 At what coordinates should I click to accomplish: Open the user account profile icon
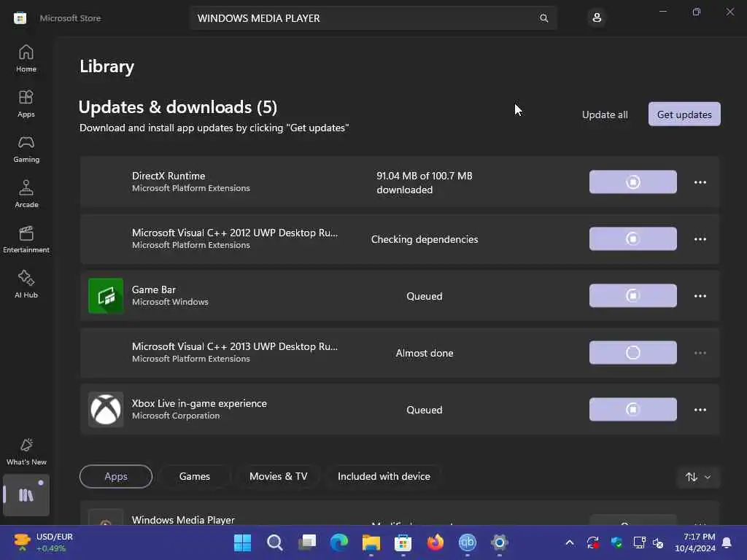click(x=597, y=18)
